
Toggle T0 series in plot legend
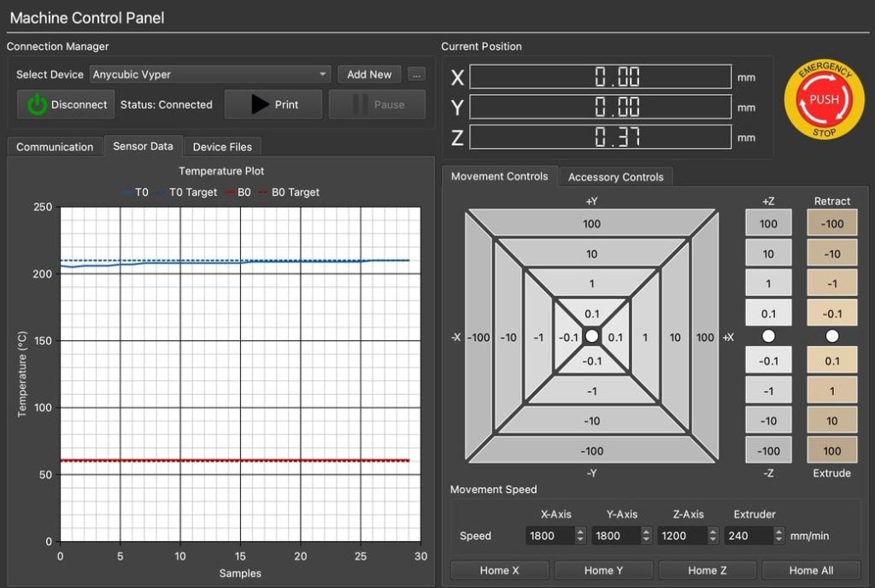coord(135,192)
